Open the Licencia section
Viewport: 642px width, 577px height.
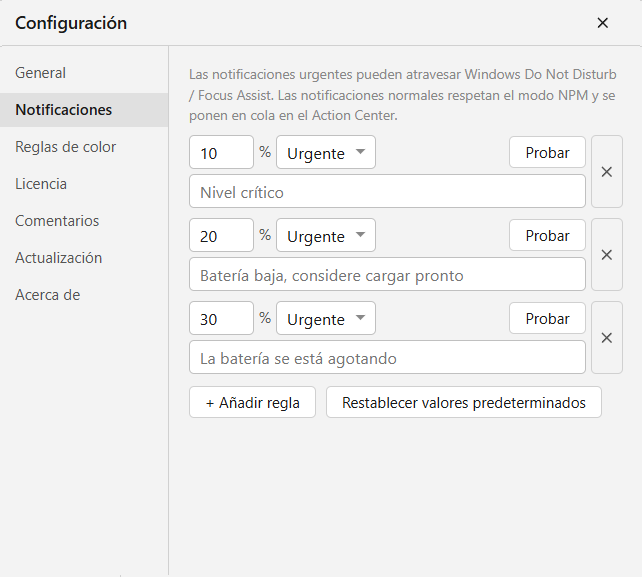point(84,184)
